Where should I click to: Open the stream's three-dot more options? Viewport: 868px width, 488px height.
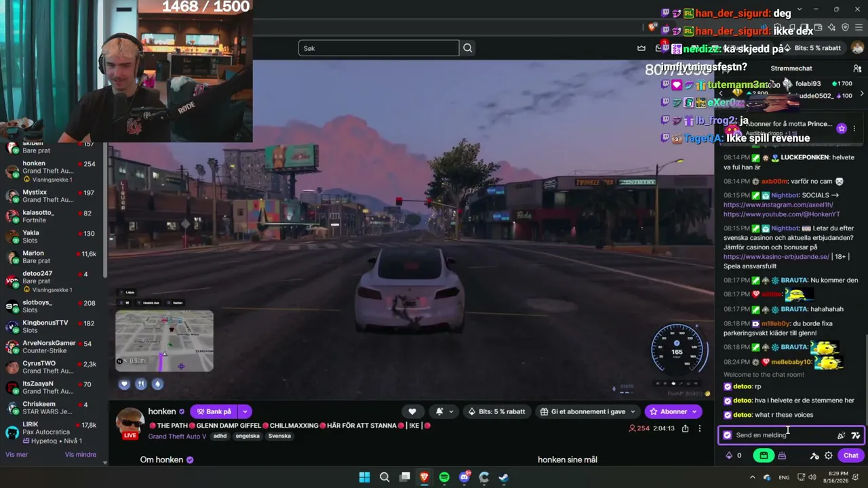point(700,428)
